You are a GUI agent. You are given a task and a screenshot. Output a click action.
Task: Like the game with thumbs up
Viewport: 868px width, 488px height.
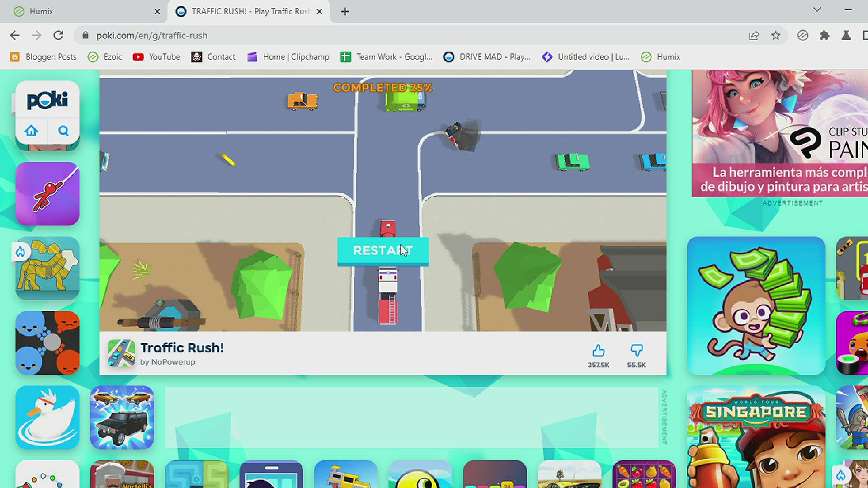pos(598,351)
